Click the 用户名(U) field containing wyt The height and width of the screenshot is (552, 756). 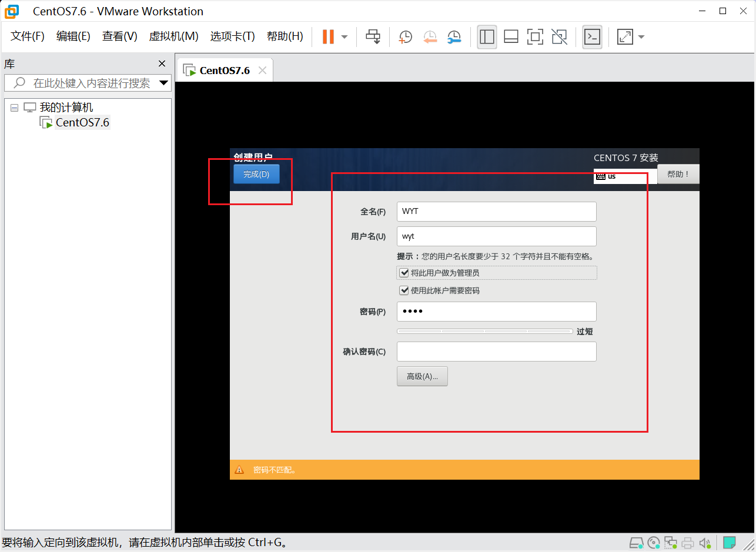(497, 236)
